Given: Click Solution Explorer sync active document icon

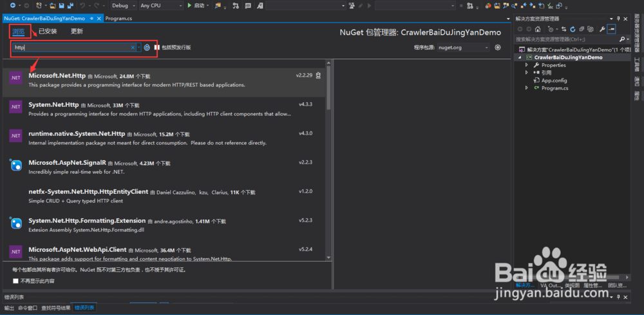Looking at the screenshot, I should [x=564, y=29].
